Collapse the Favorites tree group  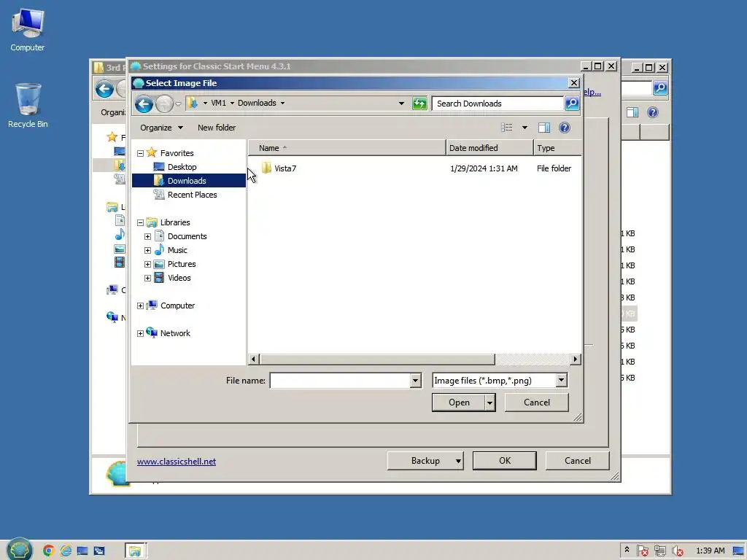point(141,153)
